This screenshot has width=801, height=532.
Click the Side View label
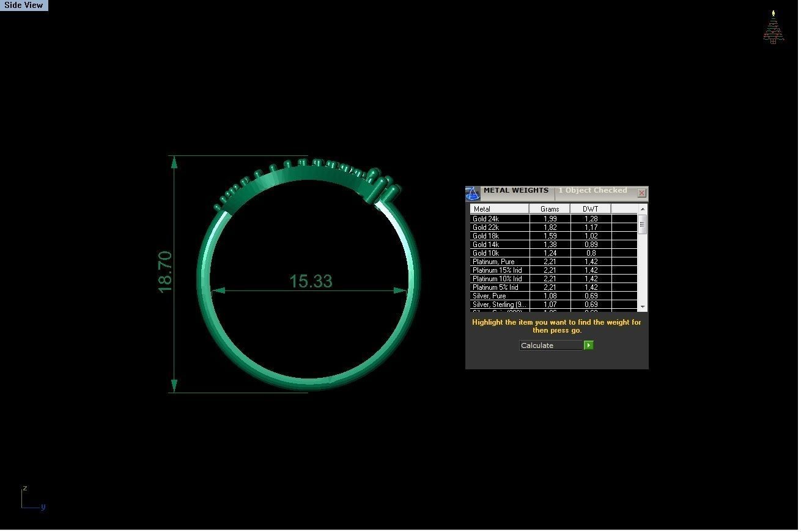click(x=24, y=5)
